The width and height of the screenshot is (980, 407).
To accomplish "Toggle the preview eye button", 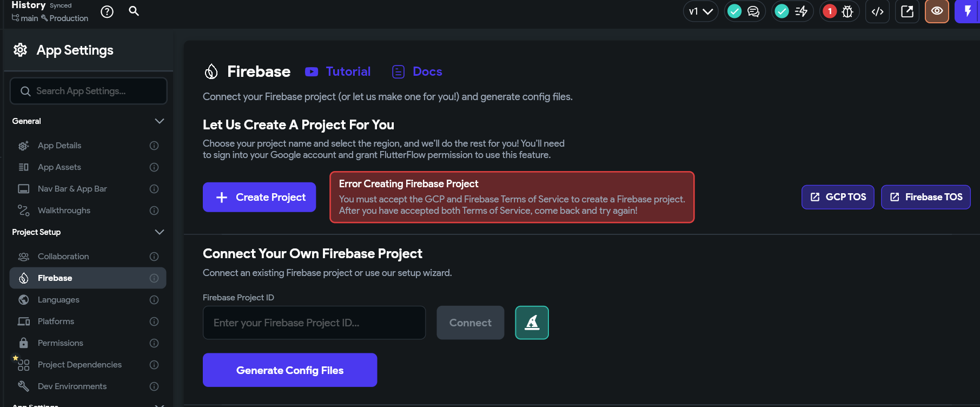I will pyautogui.click(x=937, y=11).
